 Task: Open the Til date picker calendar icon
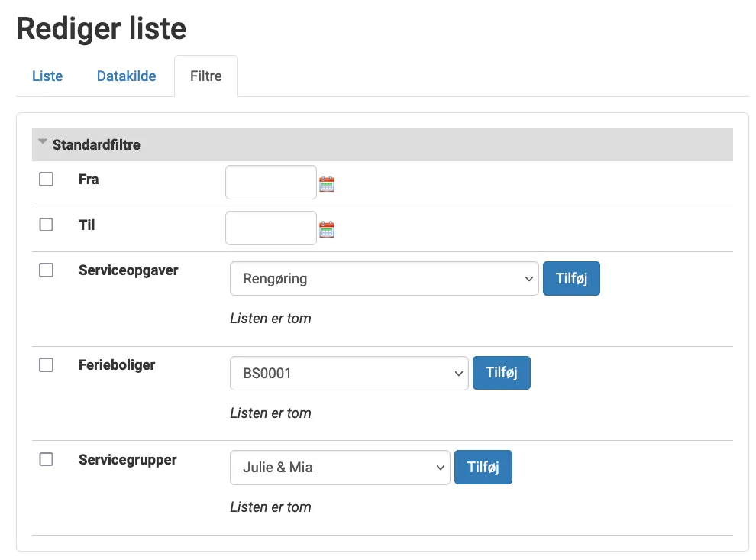tap(326, 228)
